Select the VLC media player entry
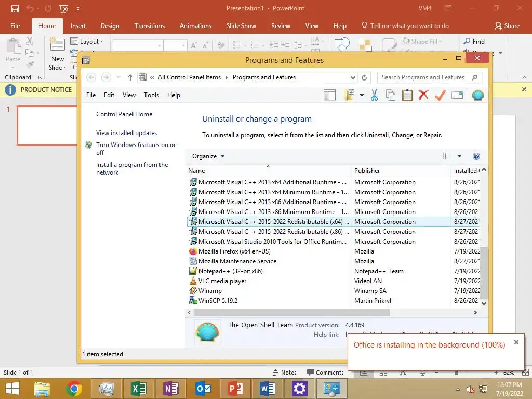This screenshot has width=532, height=399. 222,281
